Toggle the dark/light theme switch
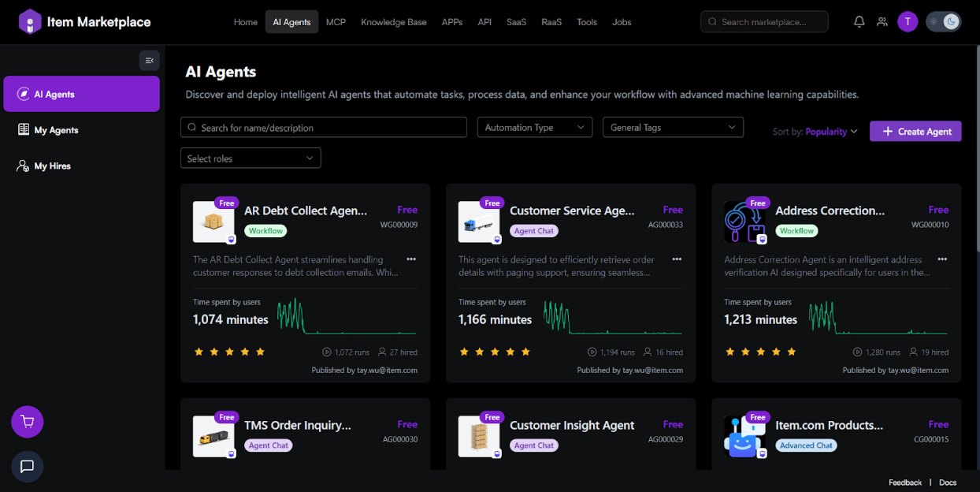 [x=943, y=22]
